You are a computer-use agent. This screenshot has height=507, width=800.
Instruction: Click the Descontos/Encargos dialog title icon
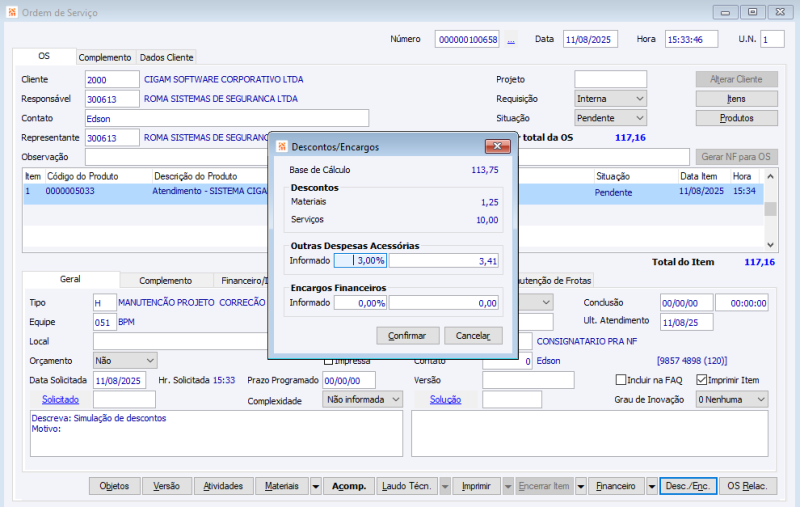281,146
